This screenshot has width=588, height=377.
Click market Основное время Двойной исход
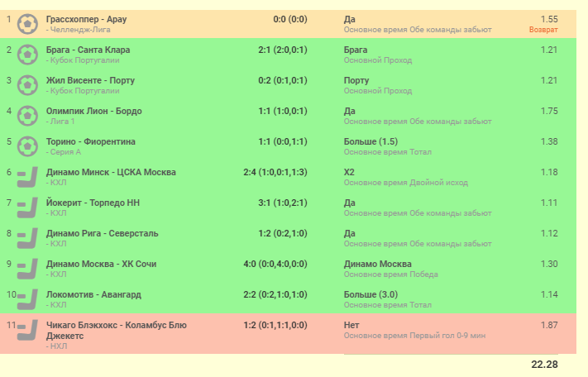tap(406, 183)
